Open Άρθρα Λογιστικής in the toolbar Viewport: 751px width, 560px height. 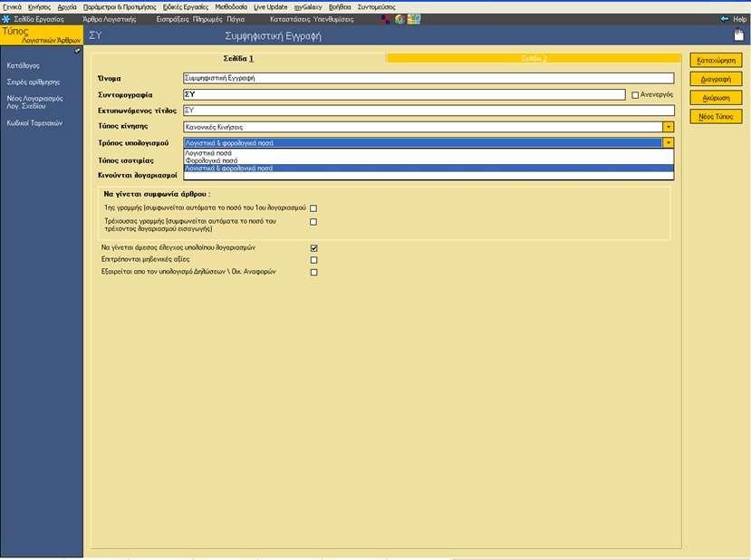tap(110, 19)
